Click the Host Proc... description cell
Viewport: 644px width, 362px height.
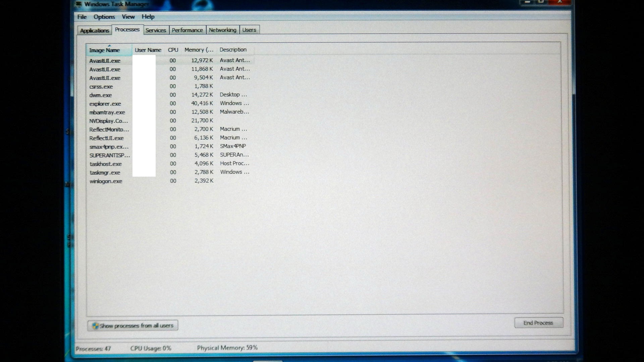click(234, 163)
